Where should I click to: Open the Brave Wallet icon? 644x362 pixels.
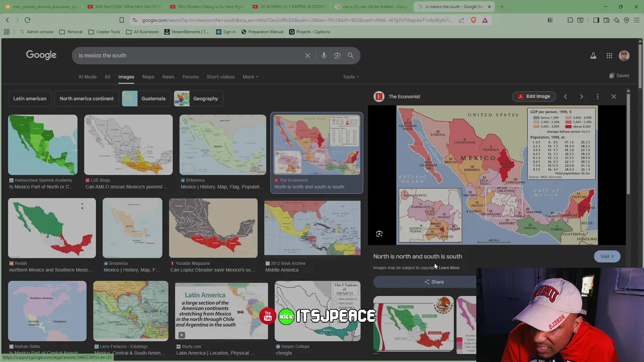click(x=606, y=20)
